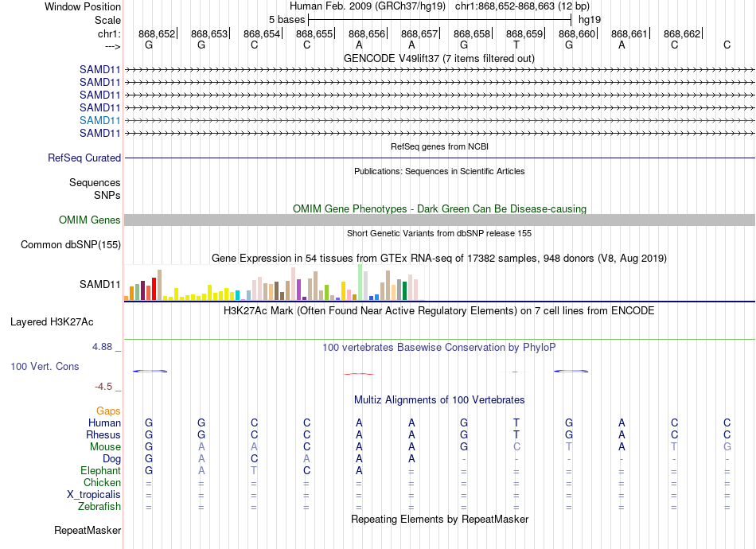This screenshot has height=549, width=756.
Task: Click the position label 868,655
Action: pos(314,33)
